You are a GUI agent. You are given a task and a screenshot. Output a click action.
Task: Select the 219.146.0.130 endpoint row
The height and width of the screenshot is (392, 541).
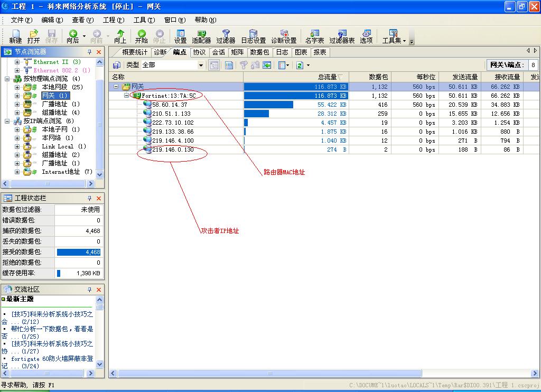[x=173, y=150]
